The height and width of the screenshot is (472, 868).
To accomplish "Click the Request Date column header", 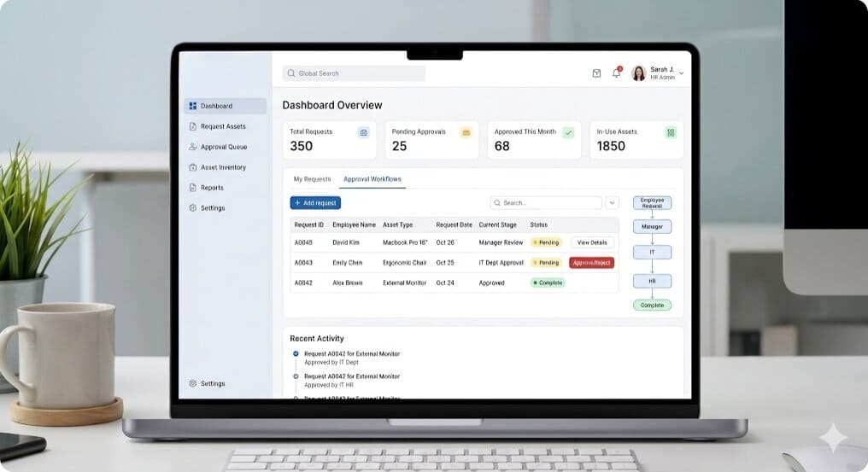I will pos(454,224).
